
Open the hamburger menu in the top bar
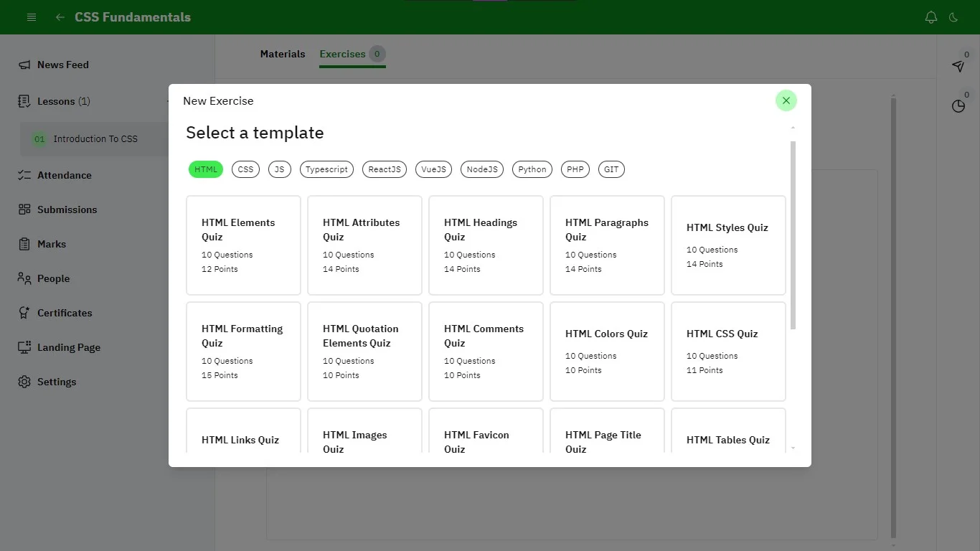(31, 17)
